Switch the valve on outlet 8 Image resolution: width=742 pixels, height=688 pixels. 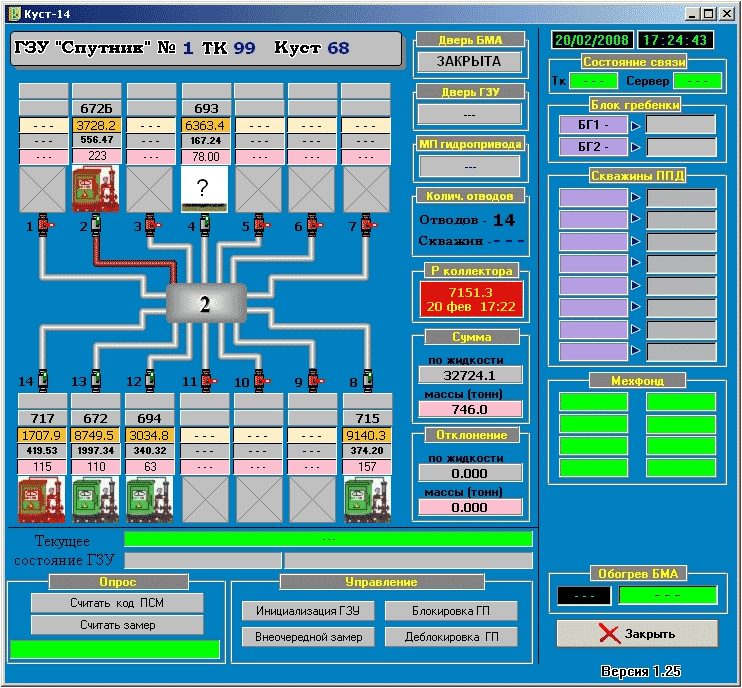coord(366,380)
